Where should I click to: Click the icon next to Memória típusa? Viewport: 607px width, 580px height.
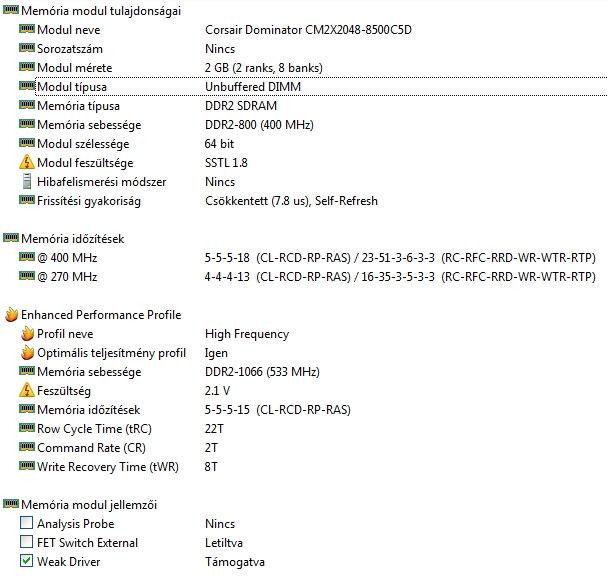click(27, 104)
